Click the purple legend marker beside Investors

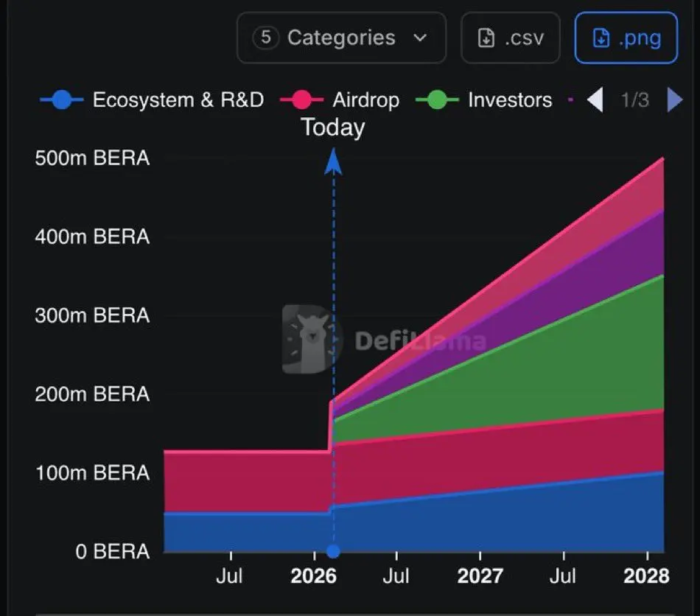(x=571, y=99)
